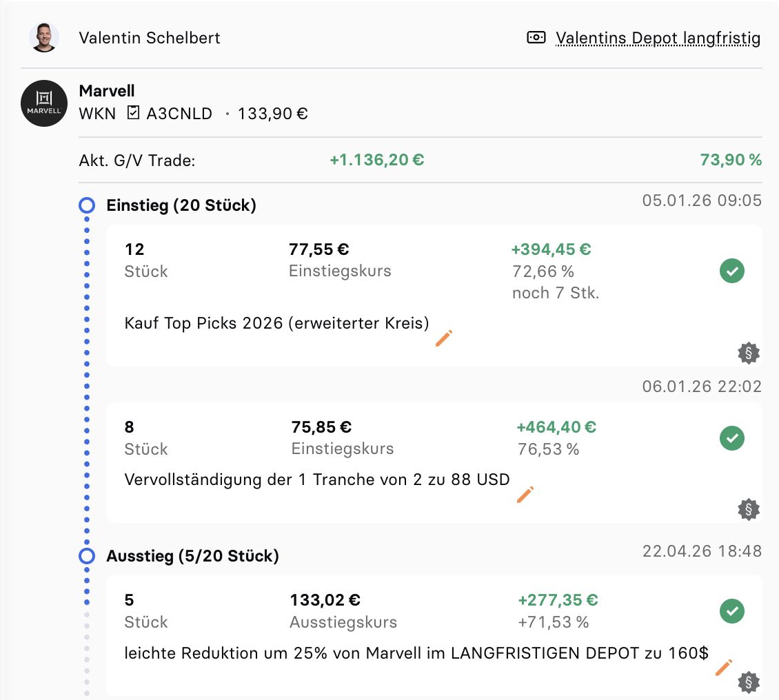Click the legal badge on 8 Stück entry
This screenshot has width=779, height=700.
748,510
